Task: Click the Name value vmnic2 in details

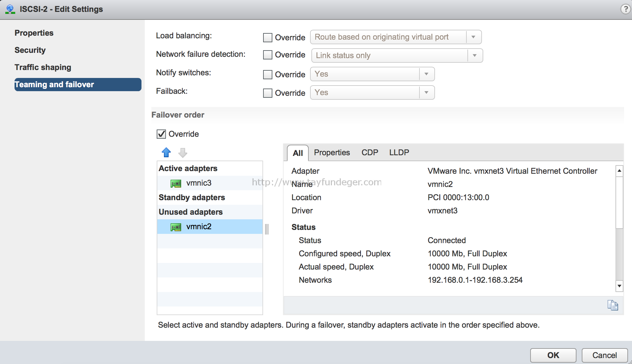Action: pyautogui.click(x=440, y=184)
